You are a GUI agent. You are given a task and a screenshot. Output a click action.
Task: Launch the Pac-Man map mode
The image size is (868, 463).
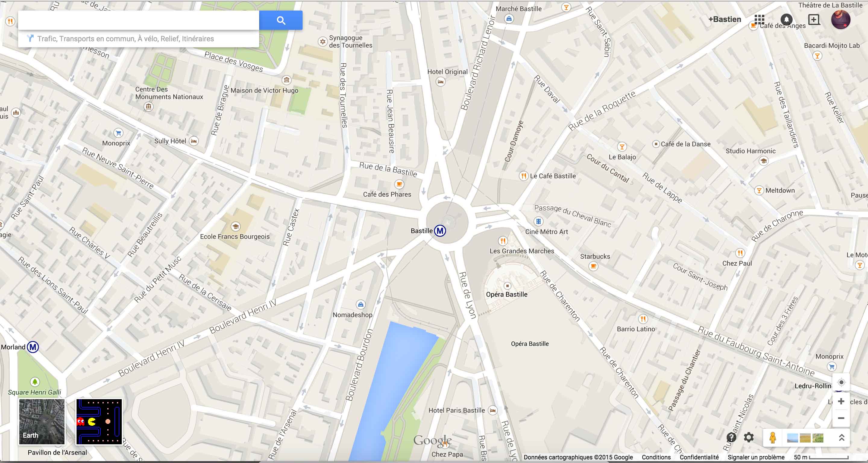point(99,422)
